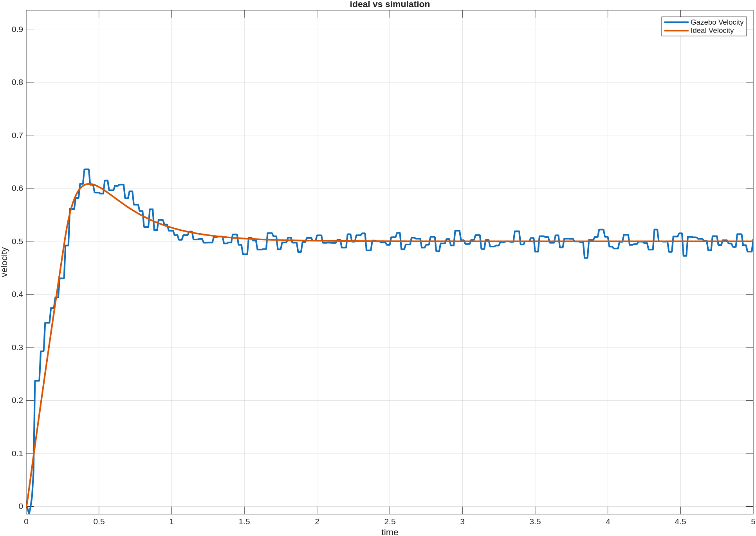The image size is (756, 536).
Task: Select the Gazebo Velocity legend entry
Action: 716,22
